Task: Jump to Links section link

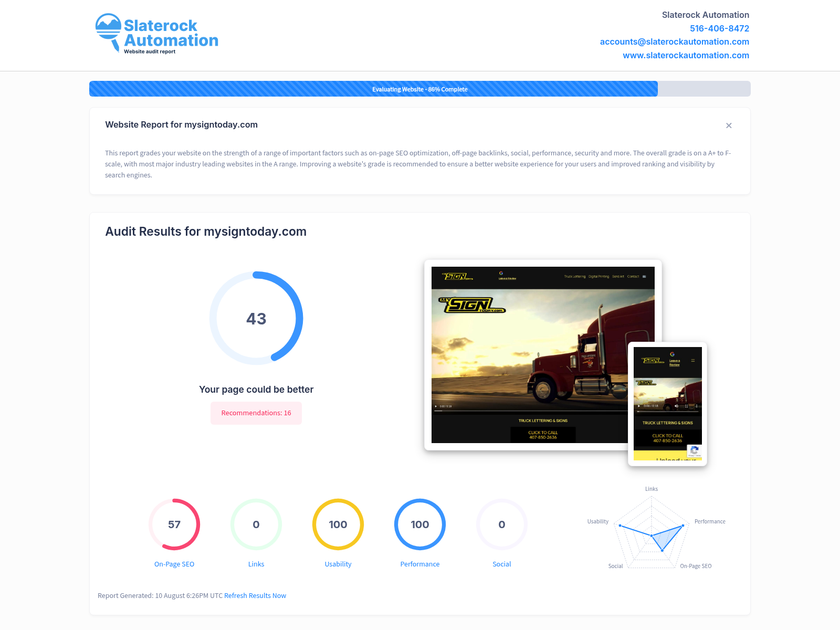Action: coord(256,564)
